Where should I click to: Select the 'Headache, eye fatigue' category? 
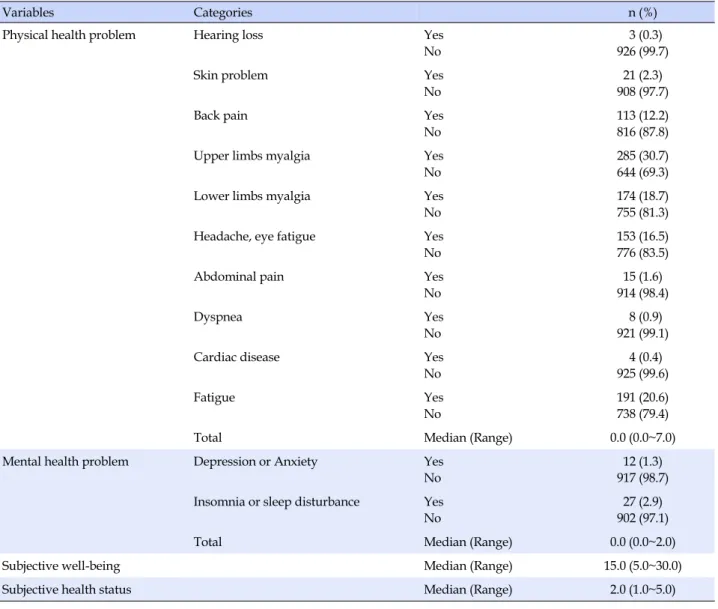(254, 237)
